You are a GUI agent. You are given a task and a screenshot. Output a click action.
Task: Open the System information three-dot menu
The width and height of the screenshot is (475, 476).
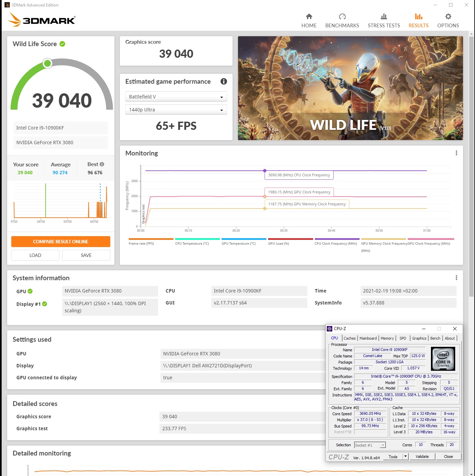[456, 278]
